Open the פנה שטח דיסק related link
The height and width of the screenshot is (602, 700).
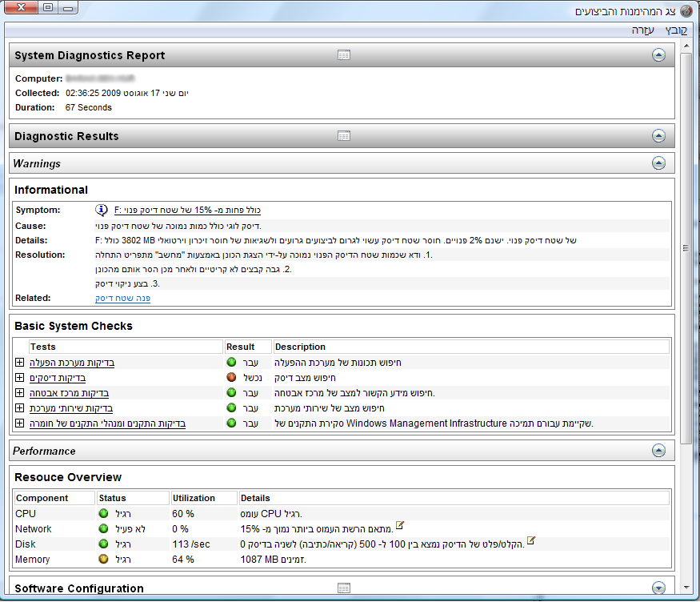pos(122,298)
